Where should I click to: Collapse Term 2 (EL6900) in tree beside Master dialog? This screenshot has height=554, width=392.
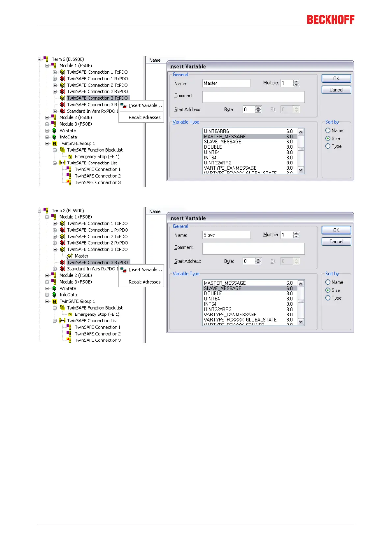pyautogui.click(x=39, y=59)
